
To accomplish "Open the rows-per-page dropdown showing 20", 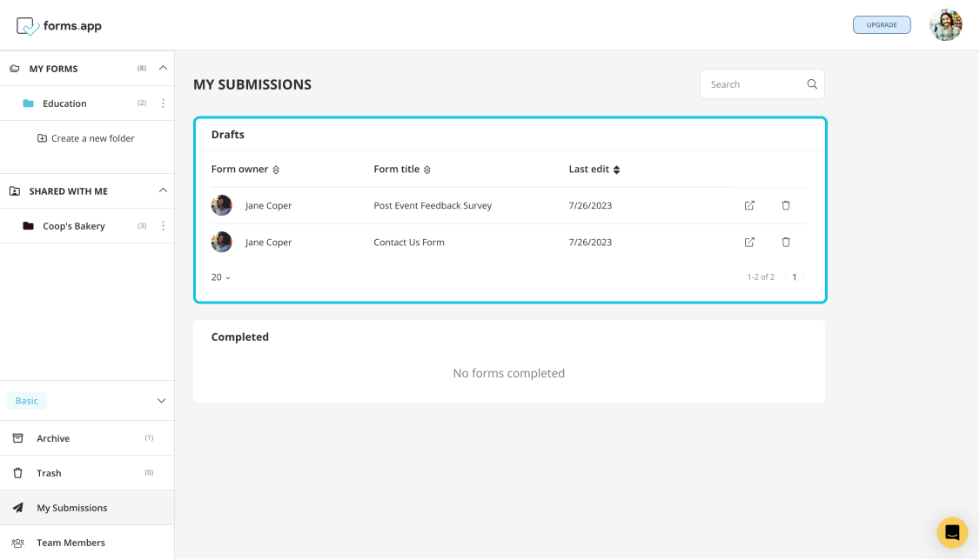I will [221, 277].
